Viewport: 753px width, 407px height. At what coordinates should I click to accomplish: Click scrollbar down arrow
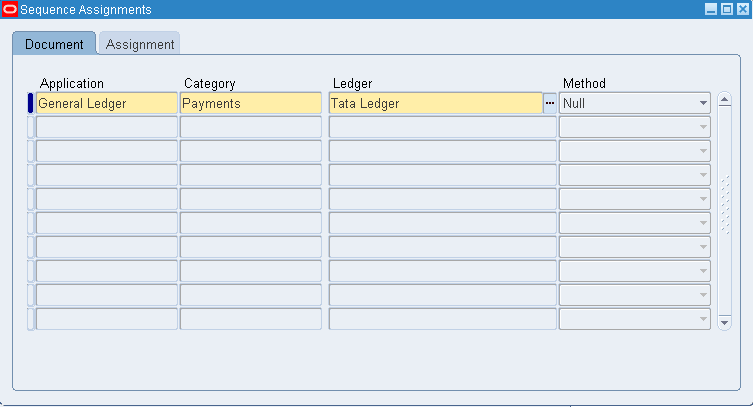coord(725,321)
